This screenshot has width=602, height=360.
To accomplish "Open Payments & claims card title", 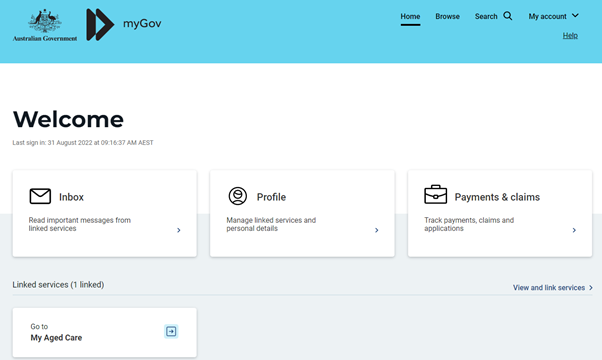I will 497,197.
